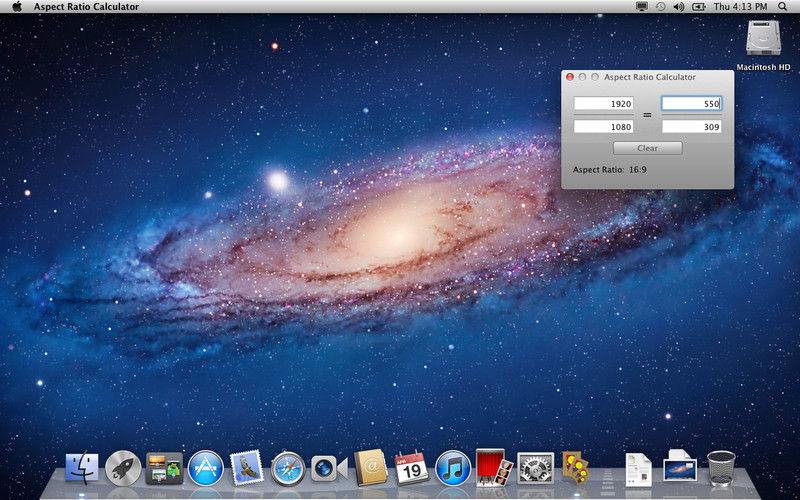Open the Downloads stack with galaxy image
This screenshot has width=800, height=500.
click(x=680, y=466)
